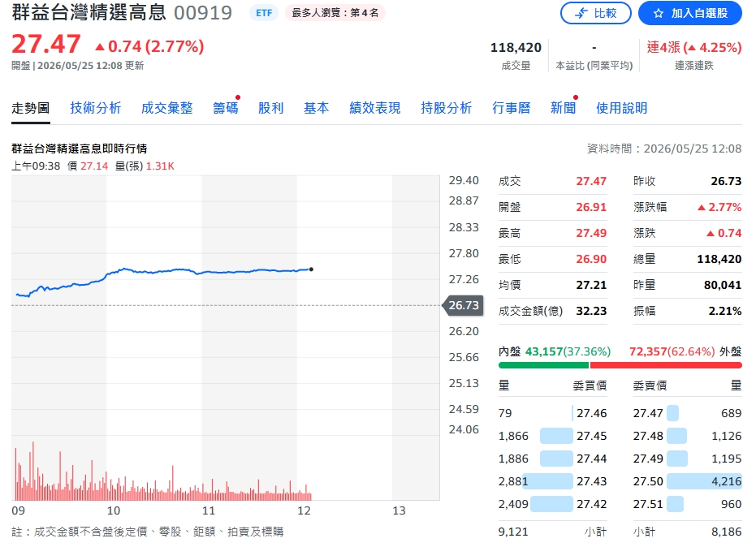Click the last price dot on the chart line
This screenshot has height=547, width=756.
(x=311, y=269)
